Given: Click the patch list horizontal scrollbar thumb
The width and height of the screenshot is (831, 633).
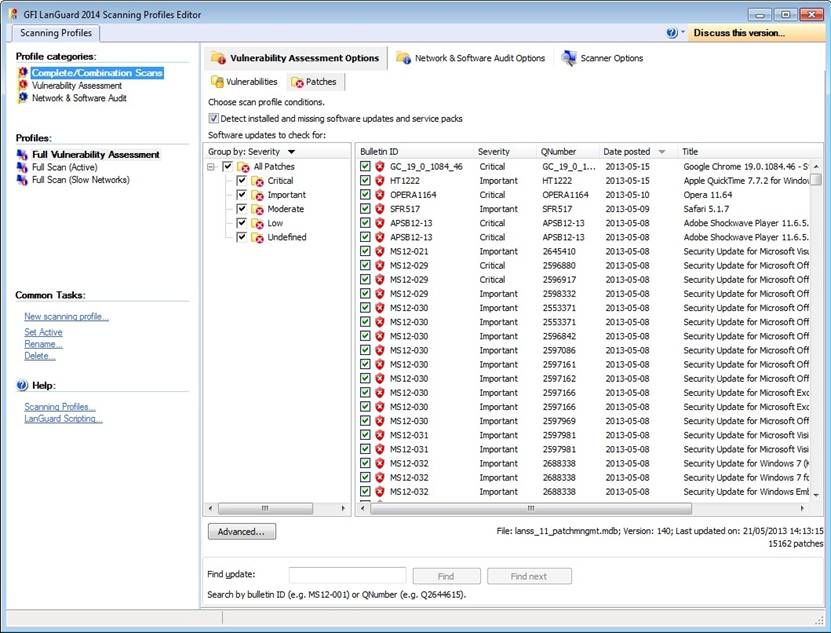Looking at the screenshot, I should pos(531,508).
